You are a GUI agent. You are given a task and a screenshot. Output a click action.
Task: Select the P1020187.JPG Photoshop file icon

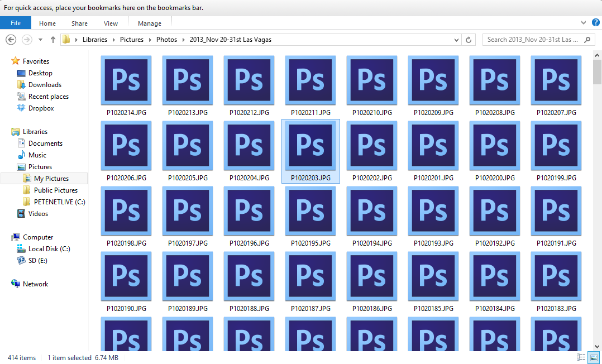tap(310, 276)
